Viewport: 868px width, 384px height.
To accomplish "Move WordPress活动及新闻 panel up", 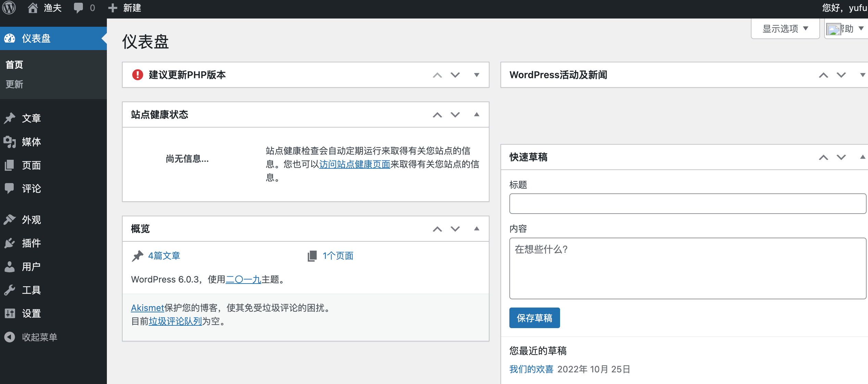I will (x=823, y=75).
